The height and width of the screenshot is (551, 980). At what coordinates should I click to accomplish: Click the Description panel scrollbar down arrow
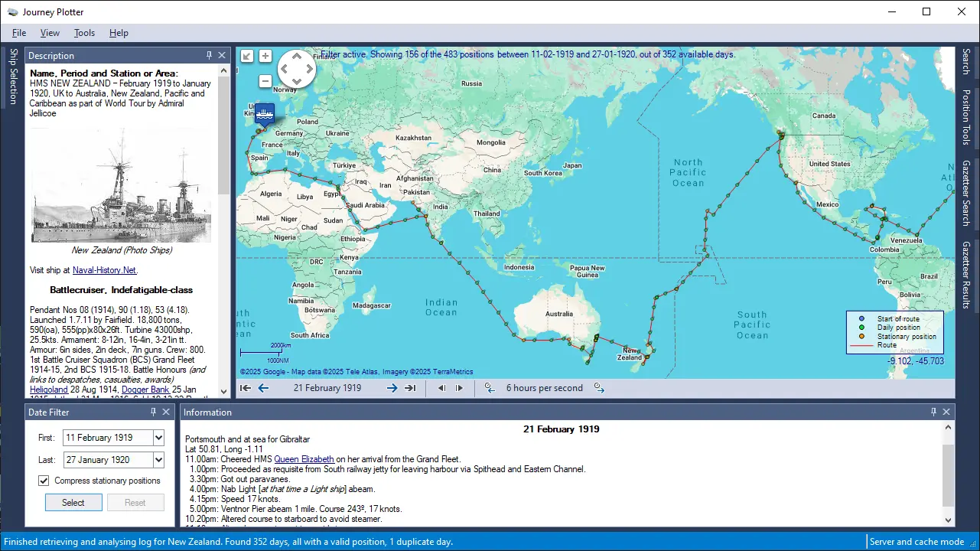click(x=224, y=392)
